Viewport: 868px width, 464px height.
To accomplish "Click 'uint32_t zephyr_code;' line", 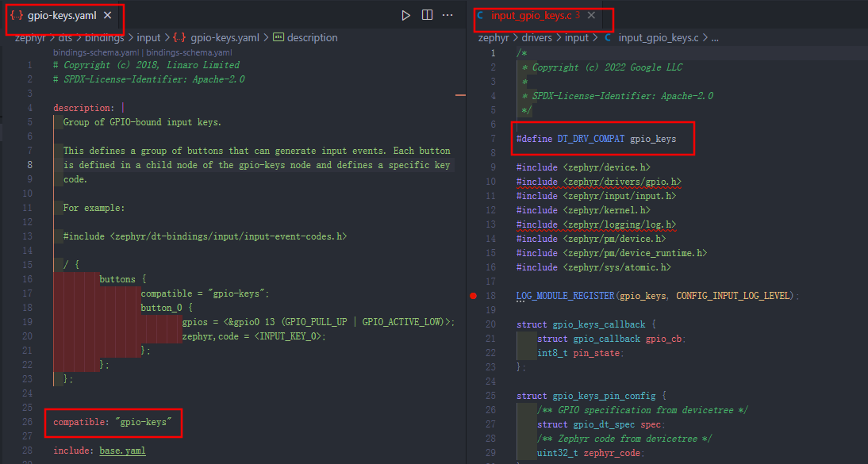I will 591,453.
